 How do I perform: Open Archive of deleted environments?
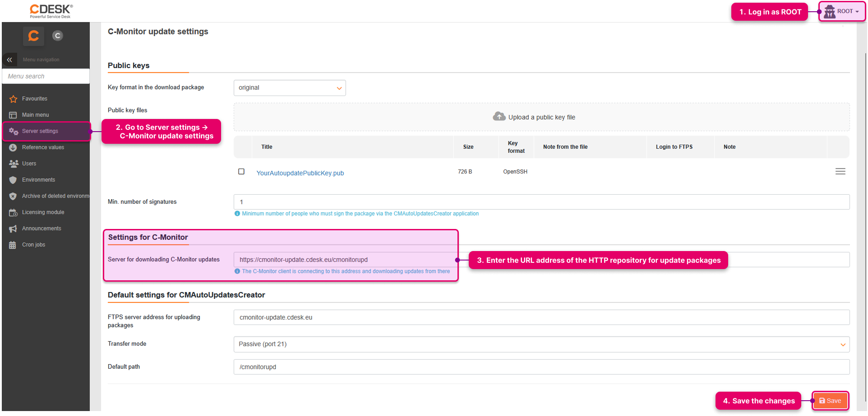(56, 196)
